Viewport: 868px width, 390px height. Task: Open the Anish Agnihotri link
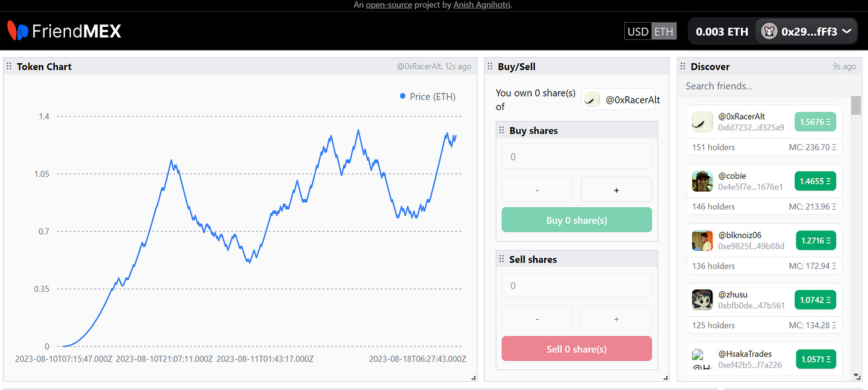pos(482,5)
